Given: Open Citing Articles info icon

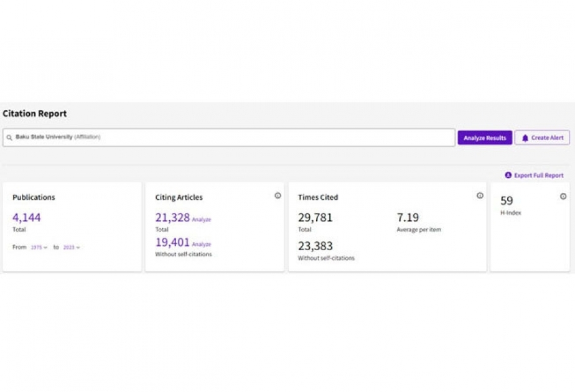Looking at the screenshot, I should (x=278, y=195).
